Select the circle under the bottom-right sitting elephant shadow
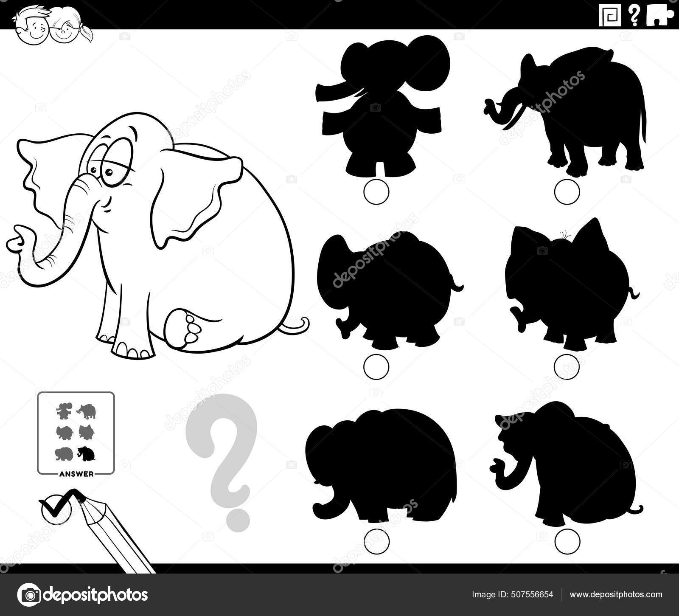 pos(567,541)
